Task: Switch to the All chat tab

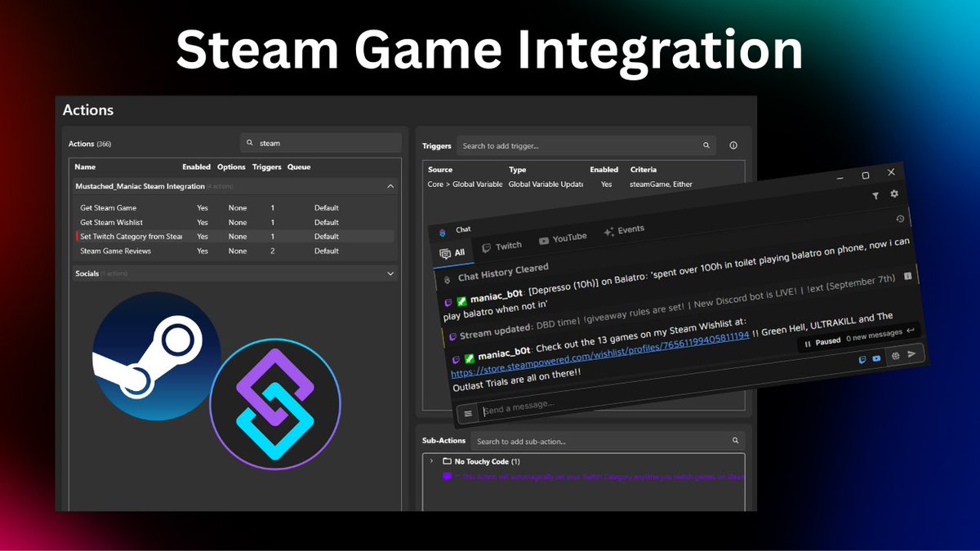Action: click(452, 252)
